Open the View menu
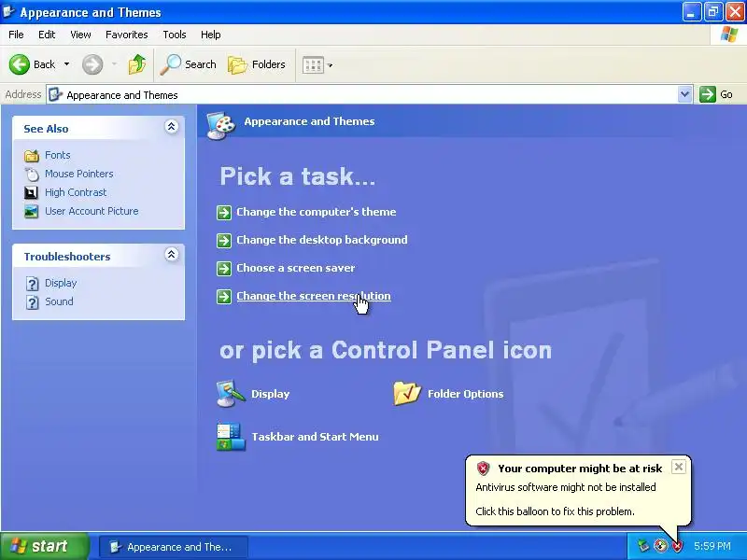Screen dimensions: 747x560 (x=80, y=35)
